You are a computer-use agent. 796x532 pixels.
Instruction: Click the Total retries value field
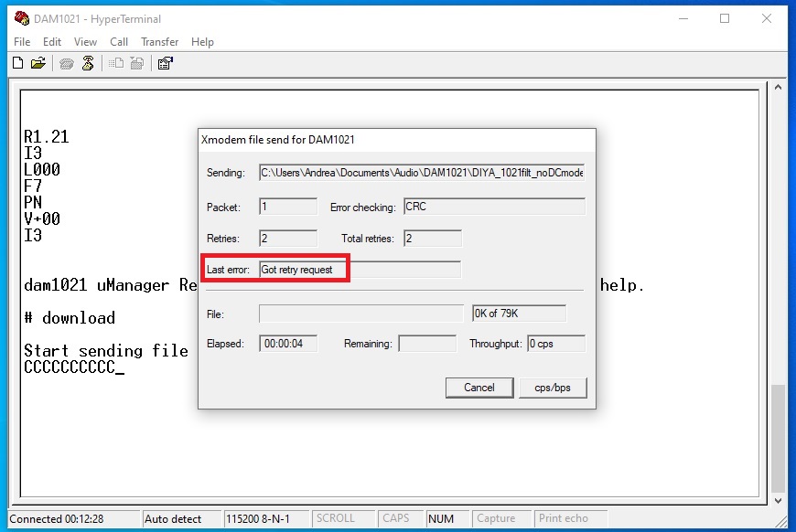click(433, 239)
